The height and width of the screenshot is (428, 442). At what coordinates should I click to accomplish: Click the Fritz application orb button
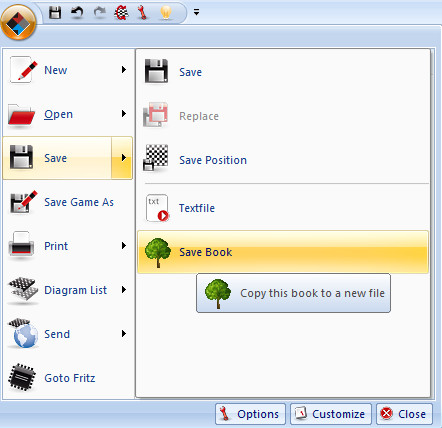click(18, 23)
